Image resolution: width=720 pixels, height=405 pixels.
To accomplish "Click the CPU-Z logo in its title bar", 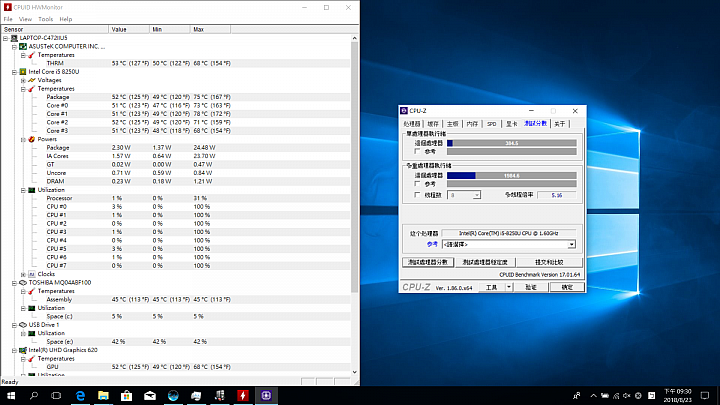I will 404,111.
